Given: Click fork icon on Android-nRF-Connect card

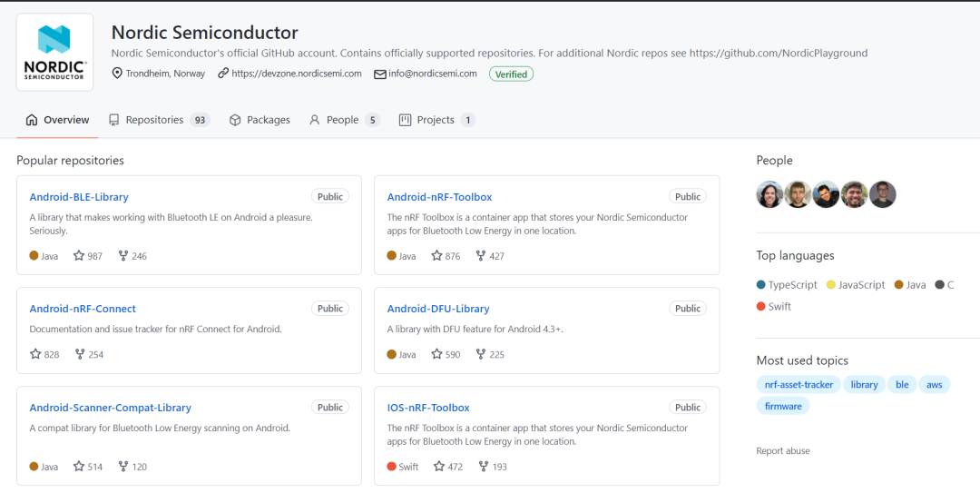Looking at the screenshot, I should coord(80,354).
